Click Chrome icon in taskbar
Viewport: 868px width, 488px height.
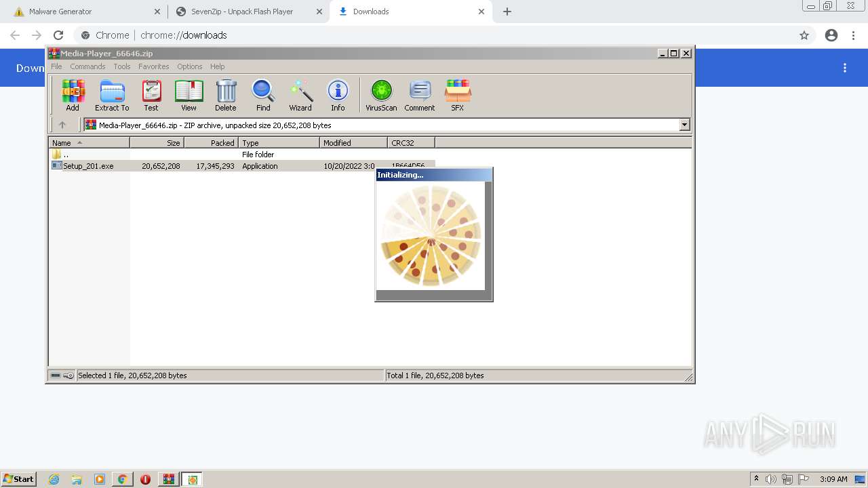[122, 479]
